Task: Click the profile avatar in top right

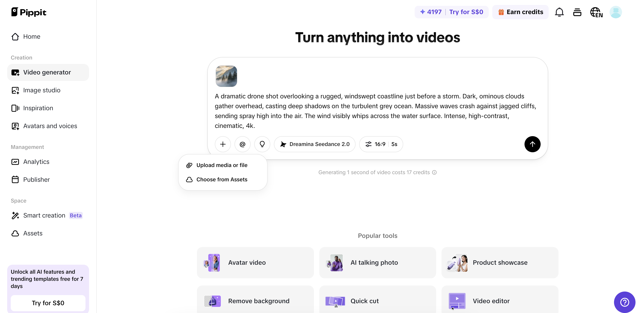Action: 616,12
